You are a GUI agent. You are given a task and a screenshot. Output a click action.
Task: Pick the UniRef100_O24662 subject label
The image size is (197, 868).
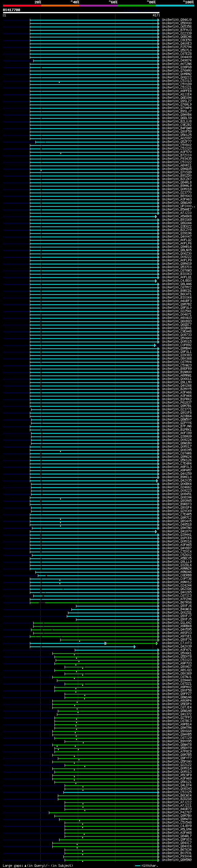click(177, 487)
